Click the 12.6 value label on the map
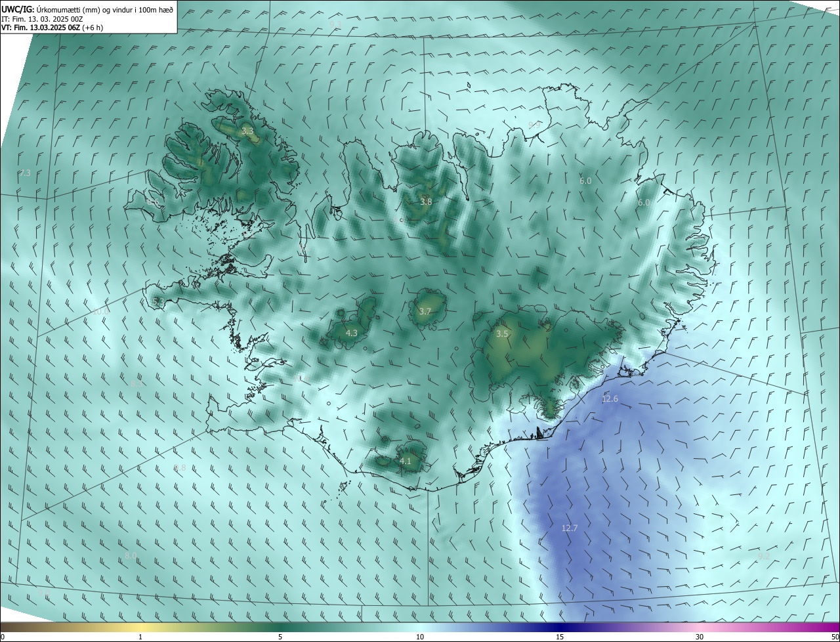The image size is (840, 642). [610, 399]
